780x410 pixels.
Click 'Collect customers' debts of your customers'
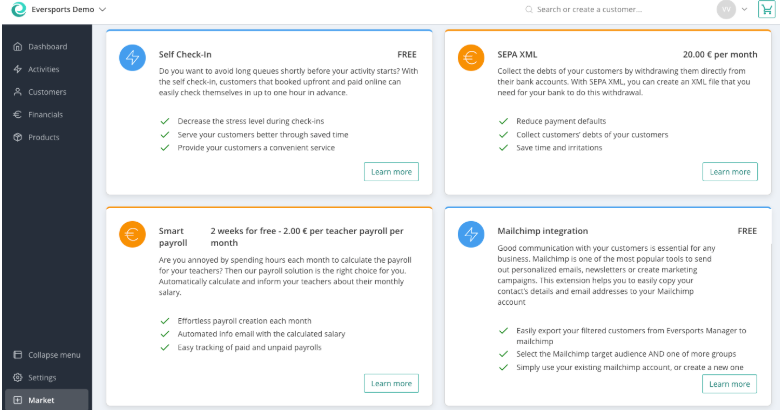click(592, 134)
